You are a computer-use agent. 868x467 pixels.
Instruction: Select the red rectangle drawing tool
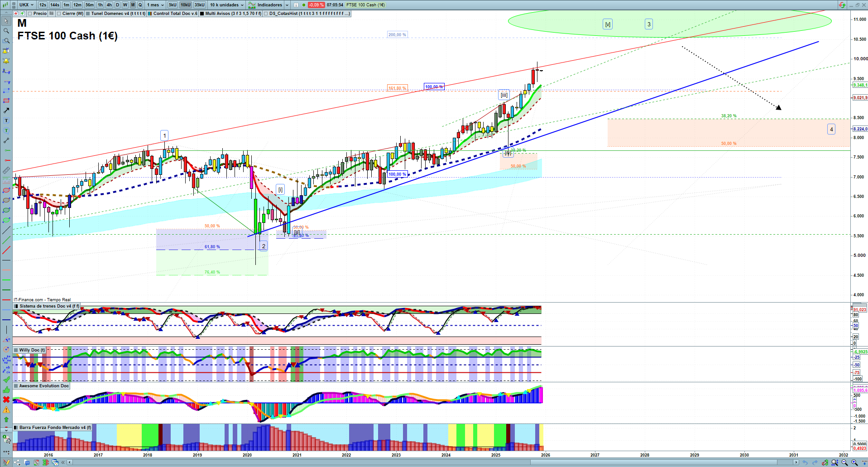pyautogui.click(x=6, y=101)
